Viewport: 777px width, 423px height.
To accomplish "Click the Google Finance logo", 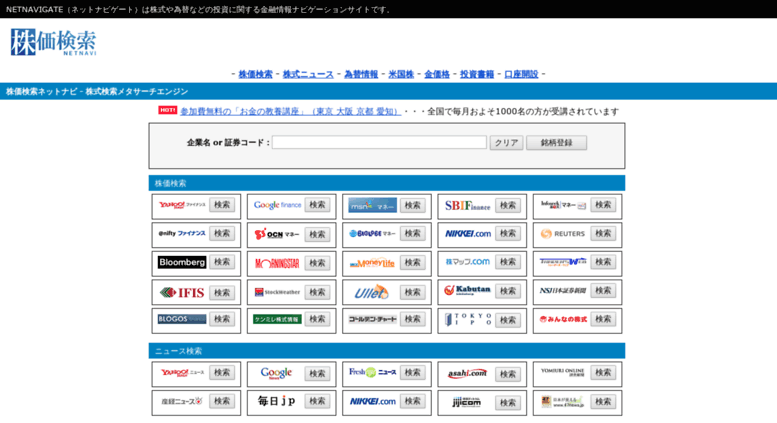I will (x=277, y=205).
